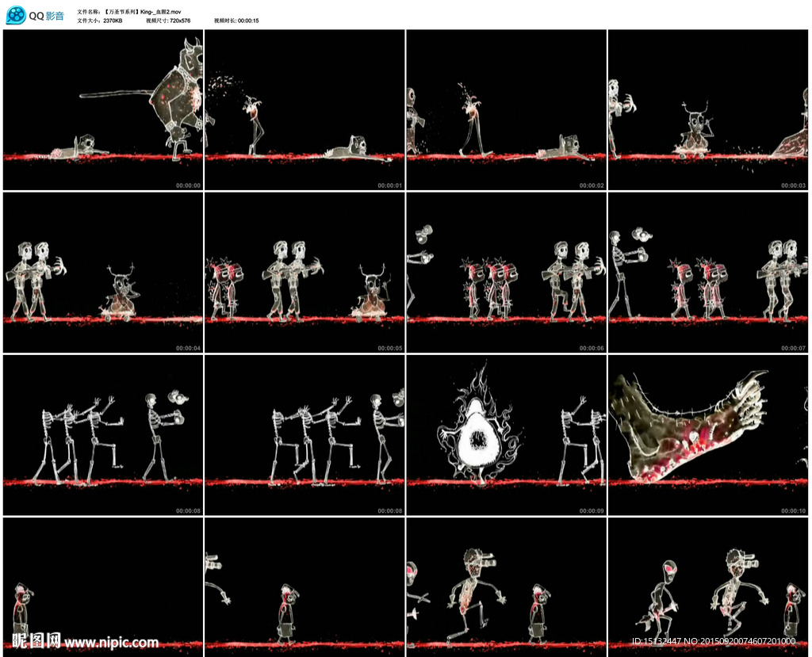Click the QQ影音 logo text
This screenshot has height=657, width=812.
point(46,16)
